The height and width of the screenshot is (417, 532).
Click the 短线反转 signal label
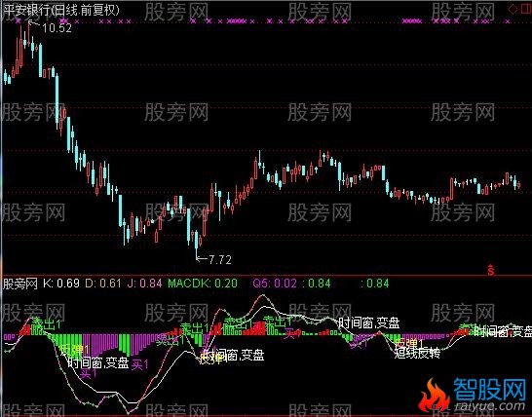coord(417,354)
